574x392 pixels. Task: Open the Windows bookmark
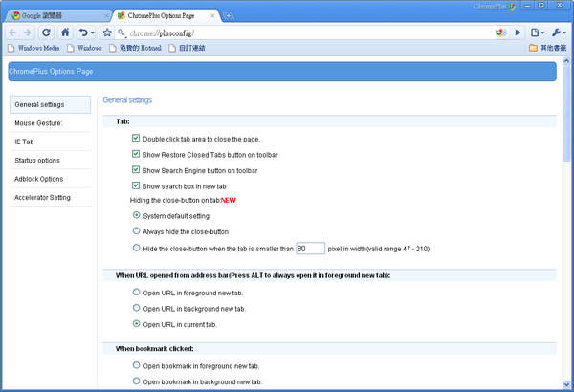coord(84,48)
